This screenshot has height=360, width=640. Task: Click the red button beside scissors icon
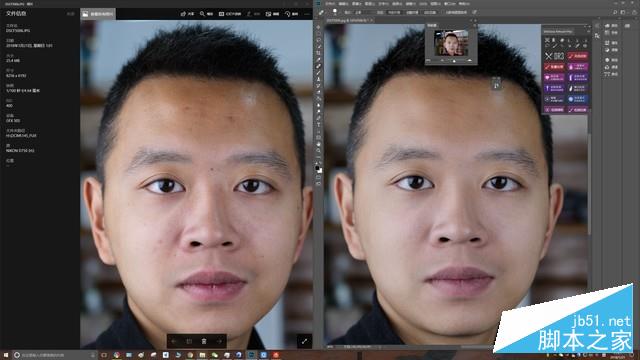coord(578,56)
